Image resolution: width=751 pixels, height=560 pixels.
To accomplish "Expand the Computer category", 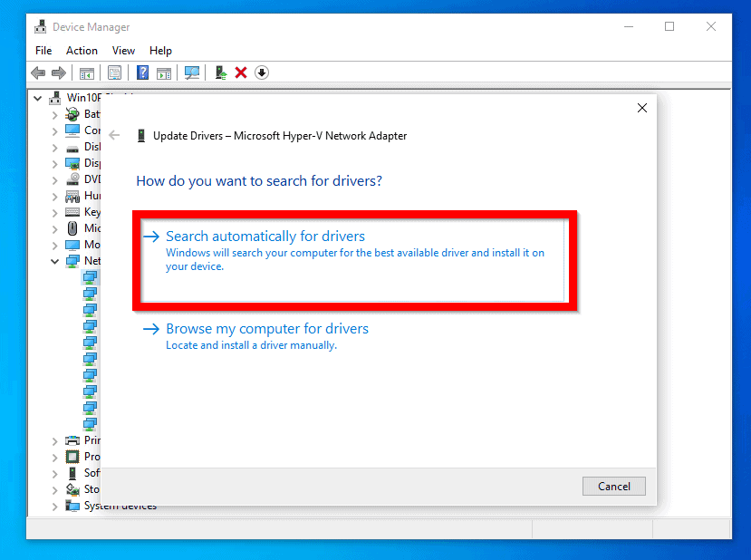I will coord(54,131).
